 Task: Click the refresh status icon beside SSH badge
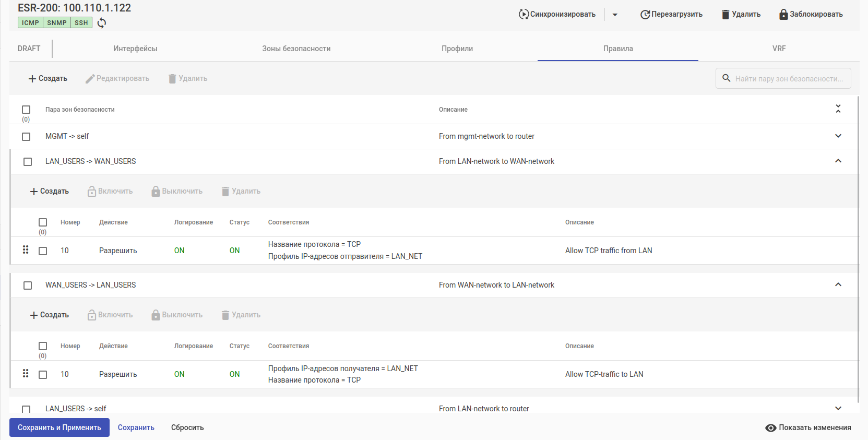[x=102, y=23]
